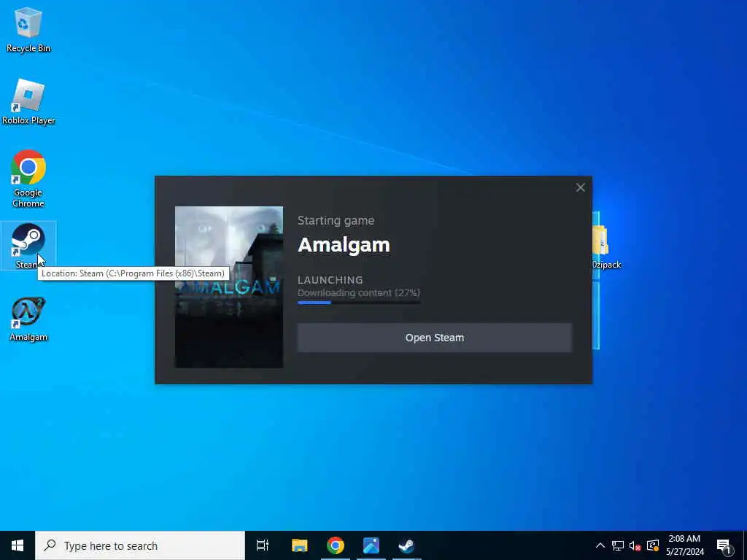Open the Windows Start menu

pyautogui.click(x=18, y=545)
